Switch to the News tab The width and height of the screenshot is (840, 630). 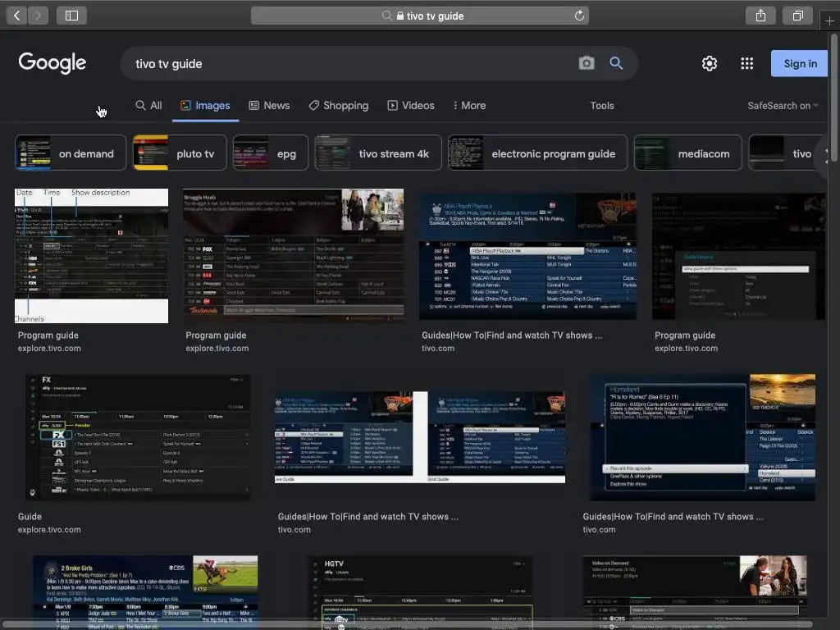pos(269,106)
